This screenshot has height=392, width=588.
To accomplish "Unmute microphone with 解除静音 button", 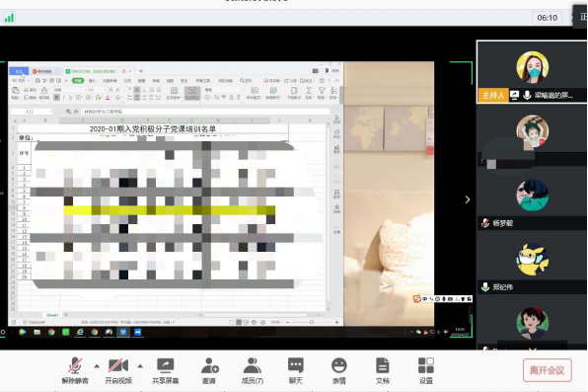I will [75, 370].
